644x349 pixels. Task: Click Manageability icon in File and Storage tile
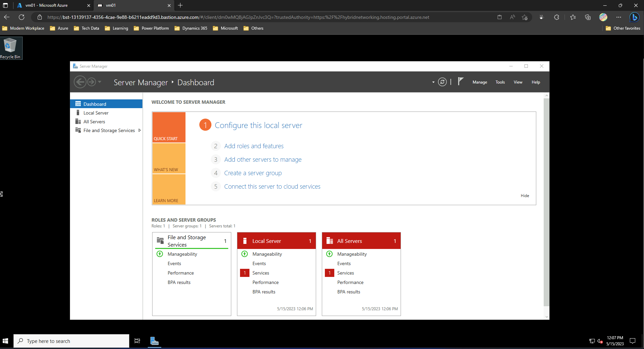click(x=160, y=254)
